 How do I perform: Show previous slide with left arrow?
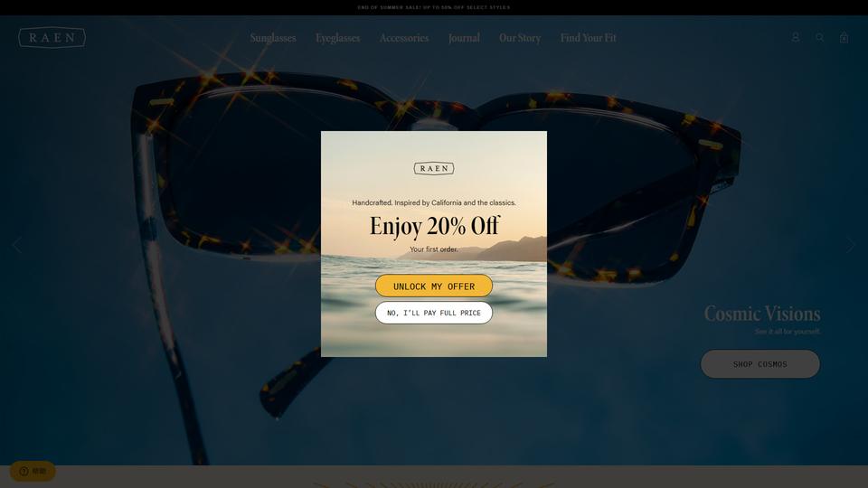[x=16, y=245]
